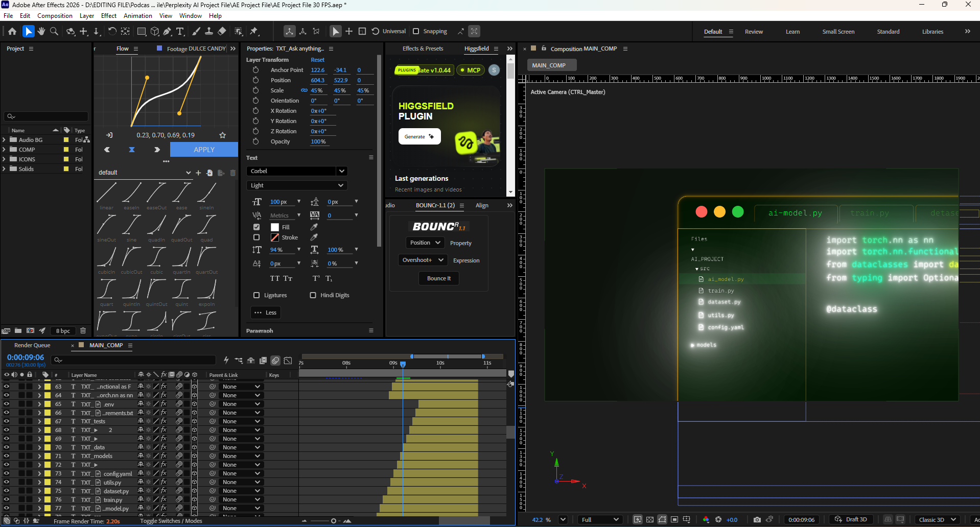Toggle the text Fill checkbox
980x527 pixels.
click(x=256, y=227)
